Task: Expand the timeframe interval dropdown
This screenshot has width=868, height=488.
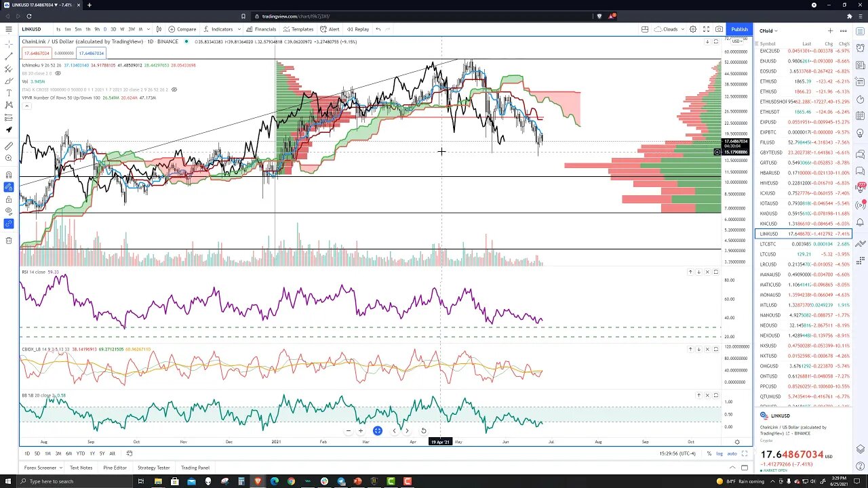Action: click(149, 29)
